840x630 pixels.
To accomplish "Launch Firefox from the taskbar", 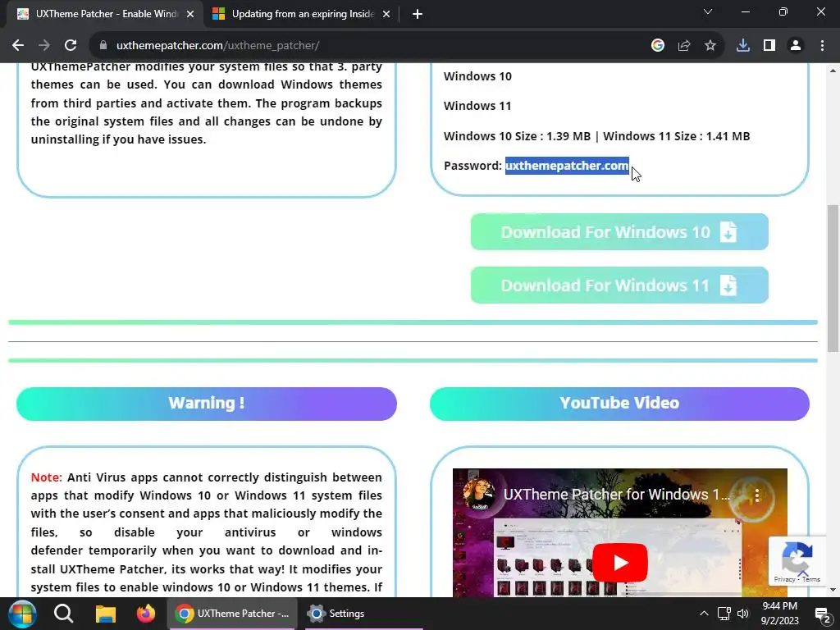I will click(x=146, y=614).
